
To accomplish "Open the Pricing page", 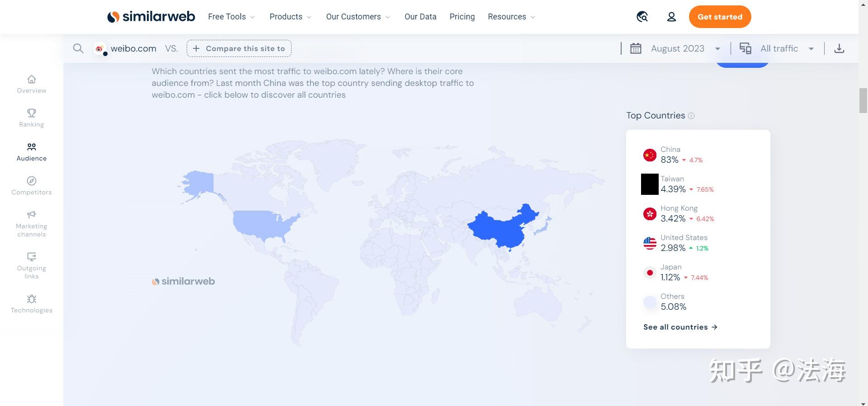I will point(462,17).
